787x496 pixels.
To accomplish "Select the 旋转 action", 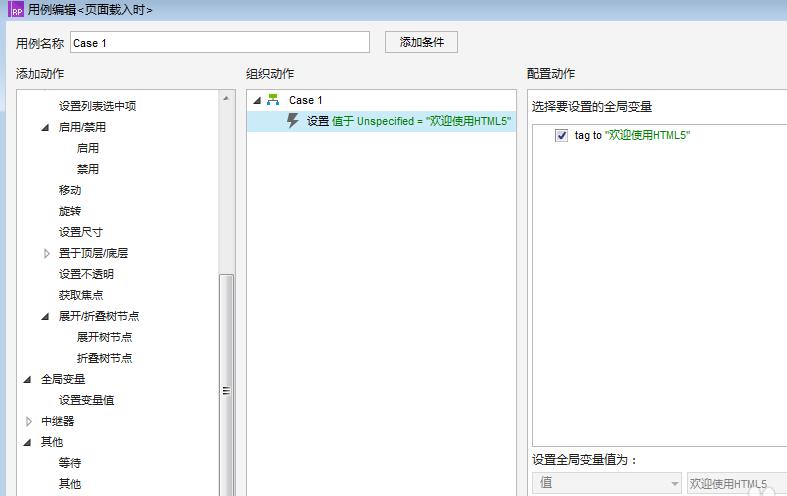I will tap(70, 211).
